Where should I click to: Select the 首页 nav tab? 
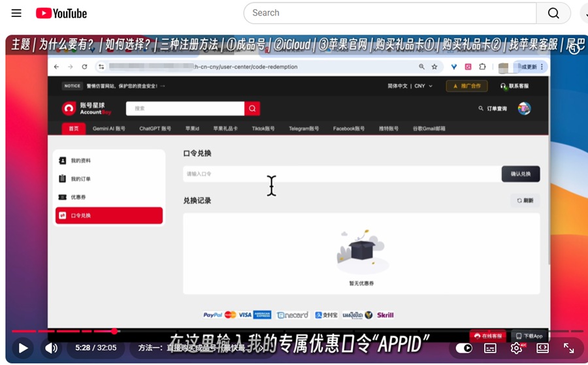[x=73, y=129]
